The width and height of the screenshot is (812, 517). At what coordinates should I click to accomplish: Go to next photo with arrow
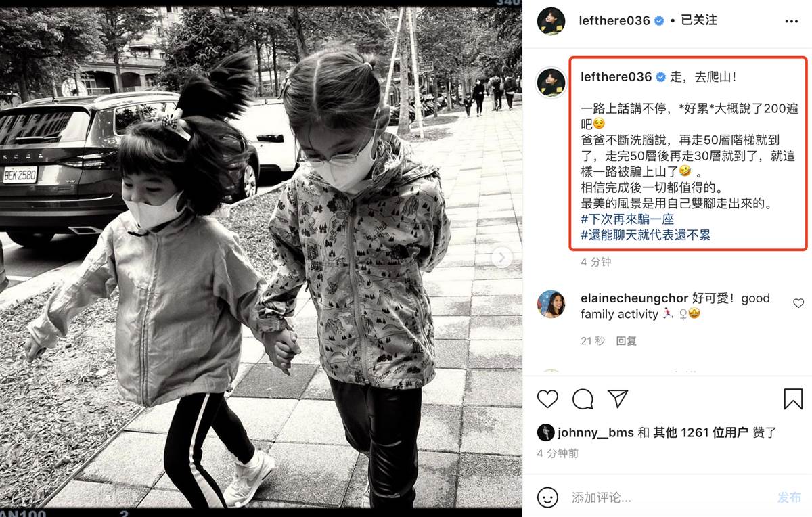501,257
